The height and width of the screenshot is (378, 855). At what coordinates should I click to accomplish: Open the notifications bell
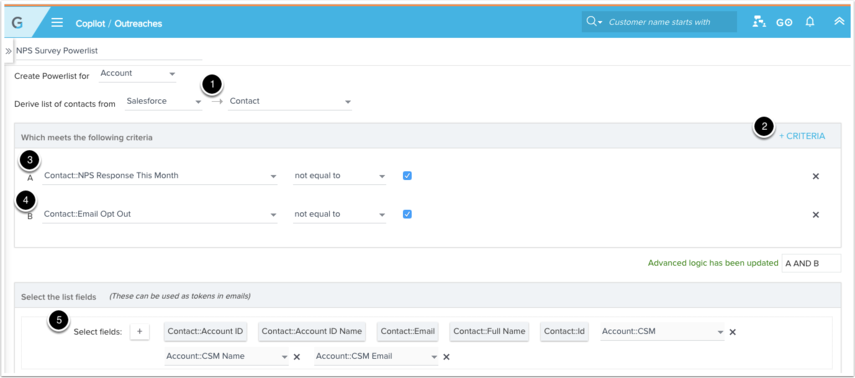pyautogui.click(x=810, y=22)
